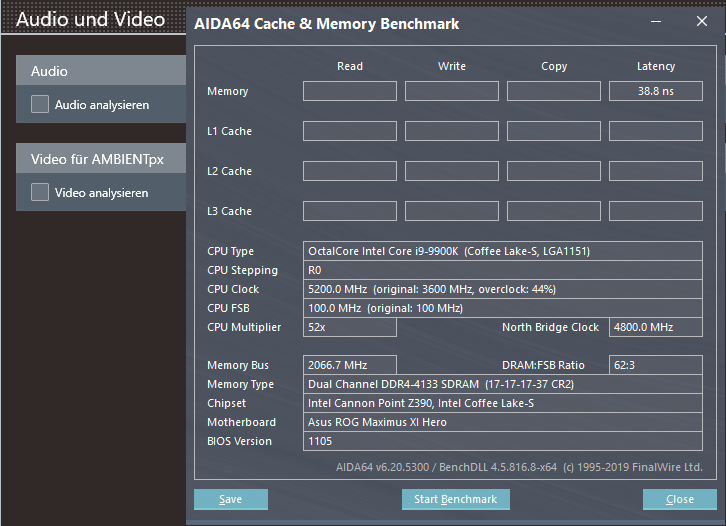The image size is (726, 526).
Task: Click the Memory Read result box
Action: click(x=350, y=91)
